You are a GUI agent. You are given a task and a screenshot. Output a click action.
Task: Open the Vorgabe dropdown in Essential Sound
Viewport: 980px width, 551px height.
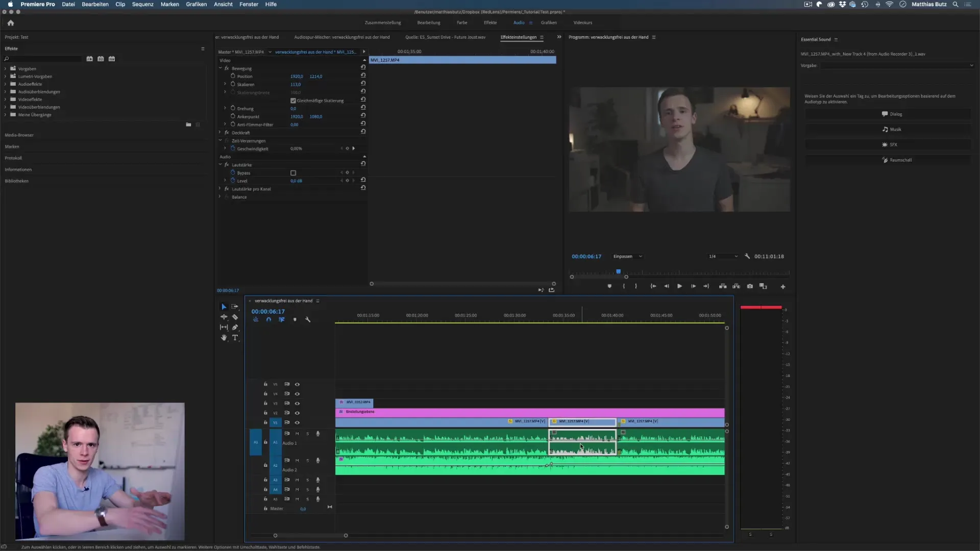tap(897, 65)
